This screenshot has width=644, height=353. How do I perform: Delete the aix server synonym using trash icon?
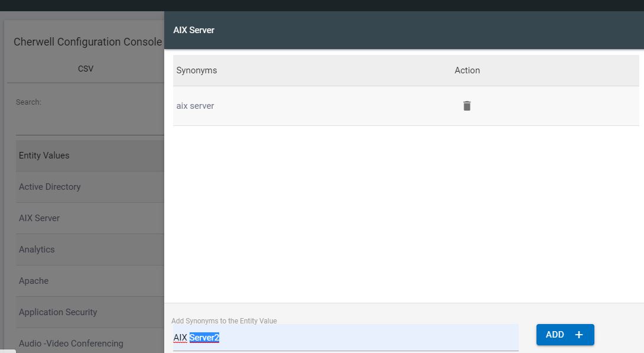pyautogui.click(x=467, y=106)
